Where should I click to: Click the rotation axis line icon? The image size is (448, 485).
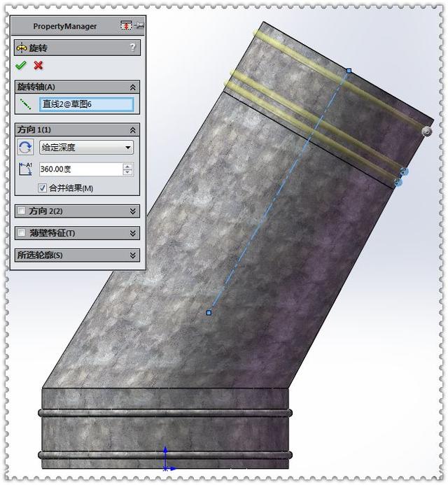(x=25, y=104)
